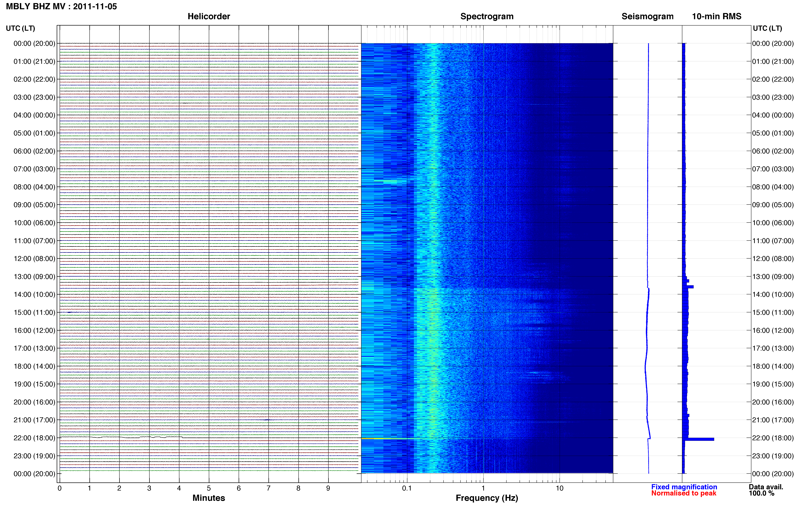Click '17:00 (13:00)' beside the RMS panel

pos(773,348)
